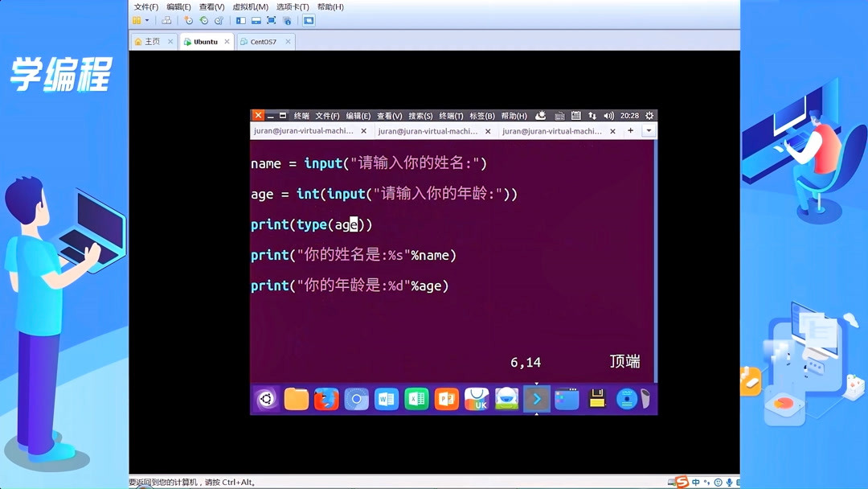Open the tab list dropdown arrow in the terminal

648,130
